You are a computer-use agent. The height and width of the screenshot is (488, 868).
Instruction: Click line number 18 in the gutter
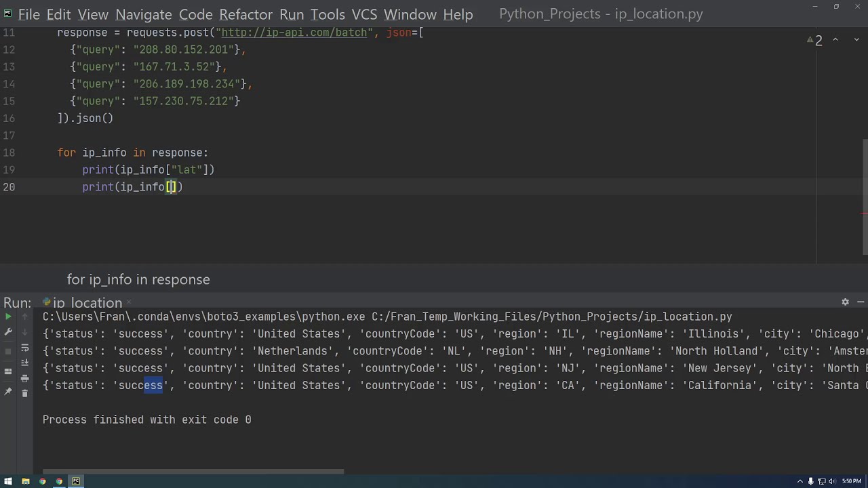[9, 152]
